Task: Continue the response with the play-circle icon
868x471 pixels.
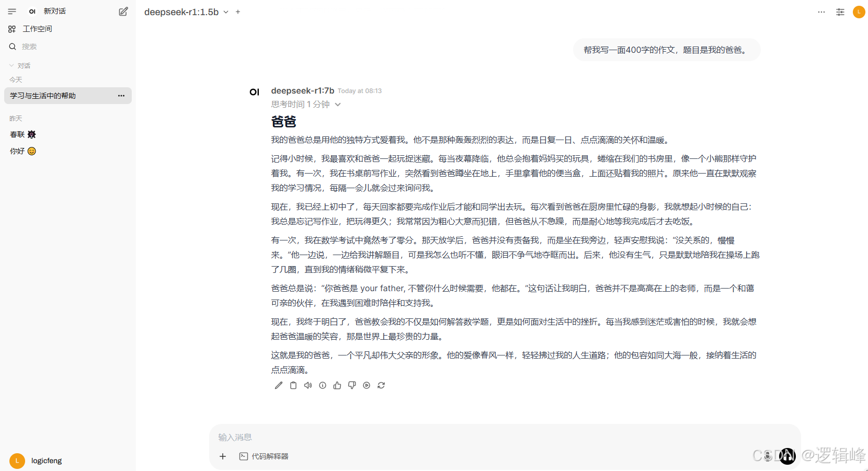Action: tap(367, 385)
